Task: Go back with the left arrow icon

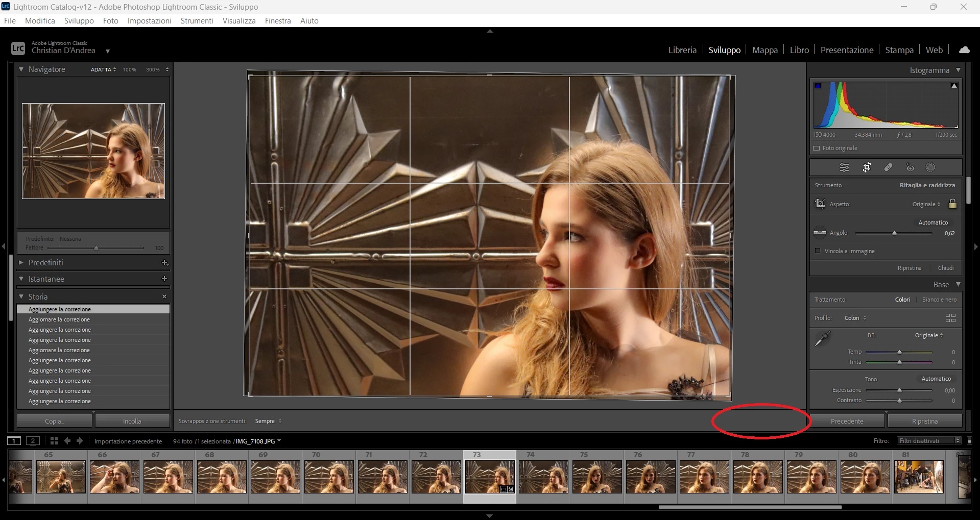Action: click(x=67, y=441)
